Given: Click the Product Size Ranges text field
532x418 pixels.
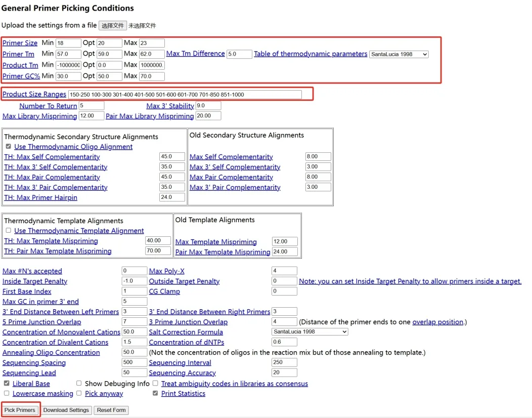Looking at the screenshot, I should pos(185,95).
